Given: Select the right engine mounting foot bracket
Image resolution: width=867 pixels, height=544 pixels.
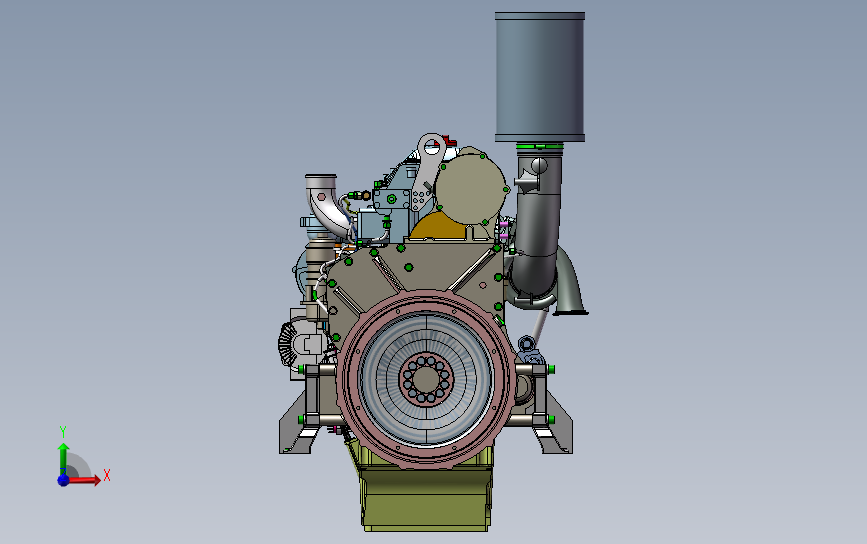Looking at the screenshot, I should [555, 422].
